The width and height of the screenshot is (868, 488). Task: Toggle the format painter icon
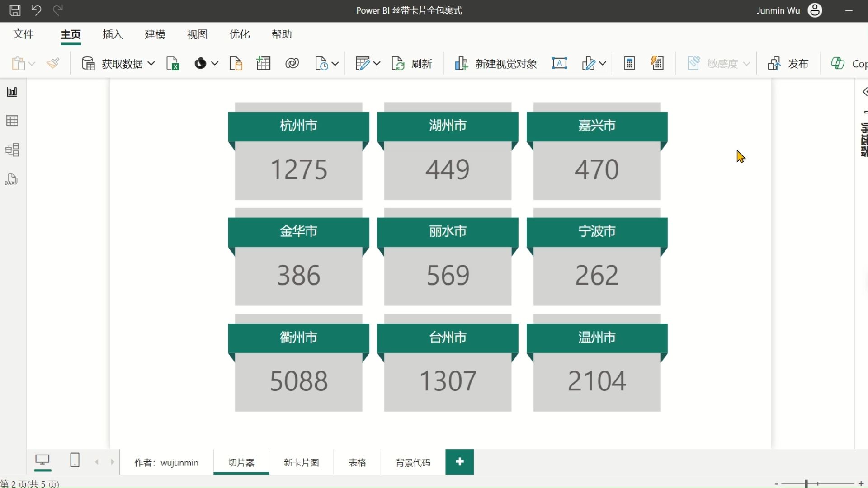(x=54, y=63)
